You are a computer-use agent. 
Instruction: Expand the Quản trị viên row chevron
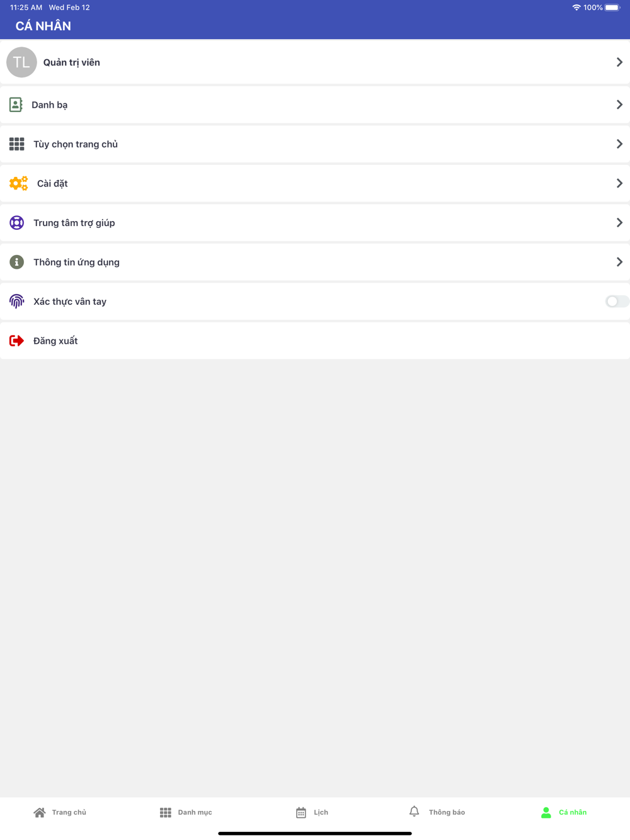coord(619,62)
